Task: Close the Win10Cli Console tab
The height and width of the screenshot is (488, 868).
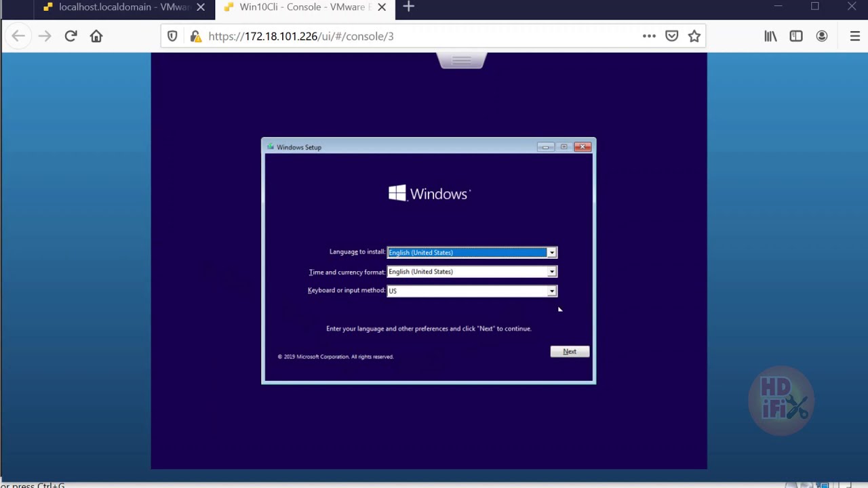Action: point(382,7)
